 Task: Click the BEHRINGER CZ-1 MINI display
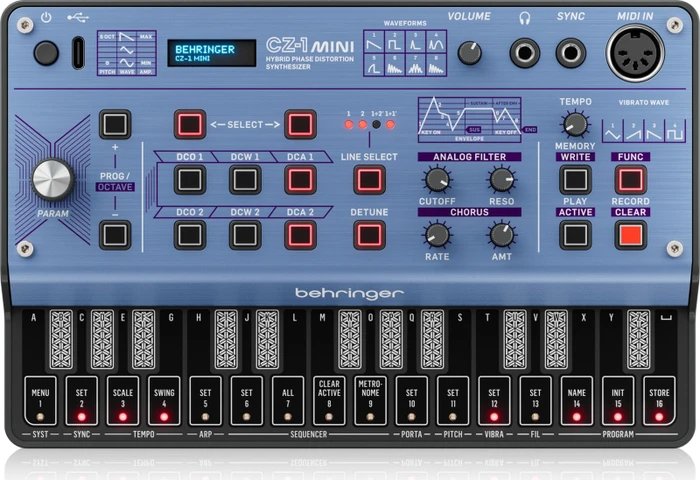(x=212, y=53)
